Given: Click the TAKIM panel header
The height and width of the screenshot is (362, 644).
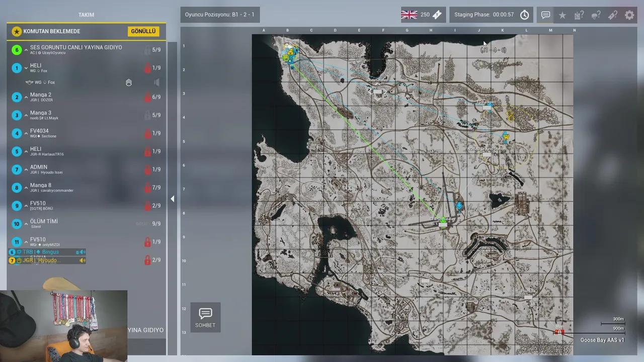Looking at the screenshot, I should 86,15.
